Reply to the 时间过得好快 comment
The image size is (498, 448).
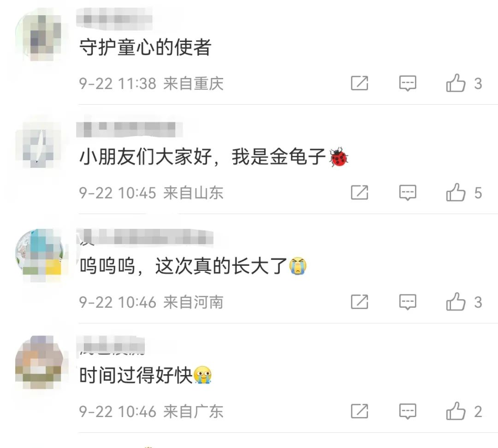[x=408, y=411]
